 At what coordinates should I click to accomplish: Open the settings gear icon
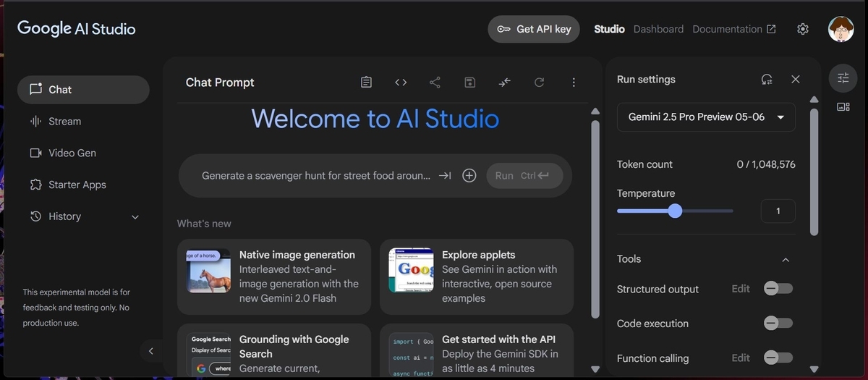click(x=803, y=29)
